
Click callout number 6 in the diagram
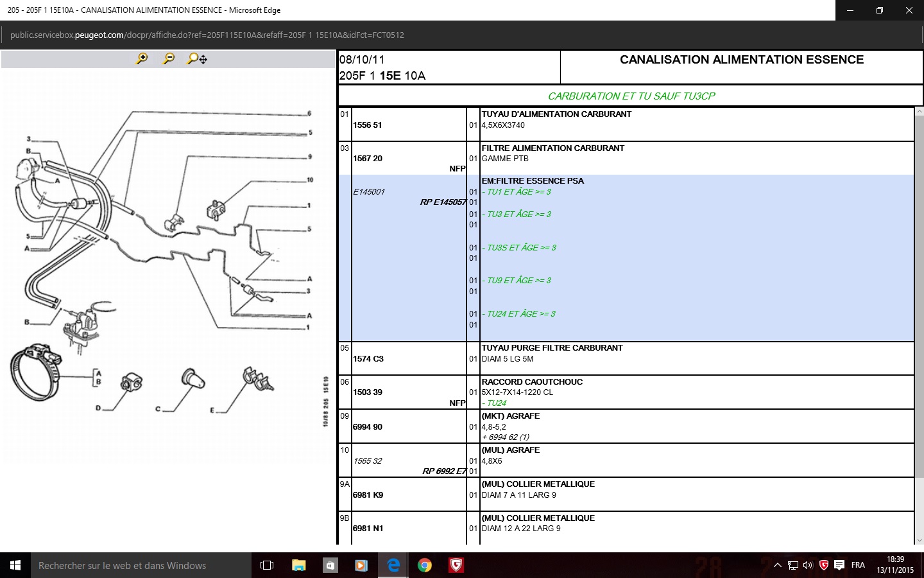click(x=309, y=114)
